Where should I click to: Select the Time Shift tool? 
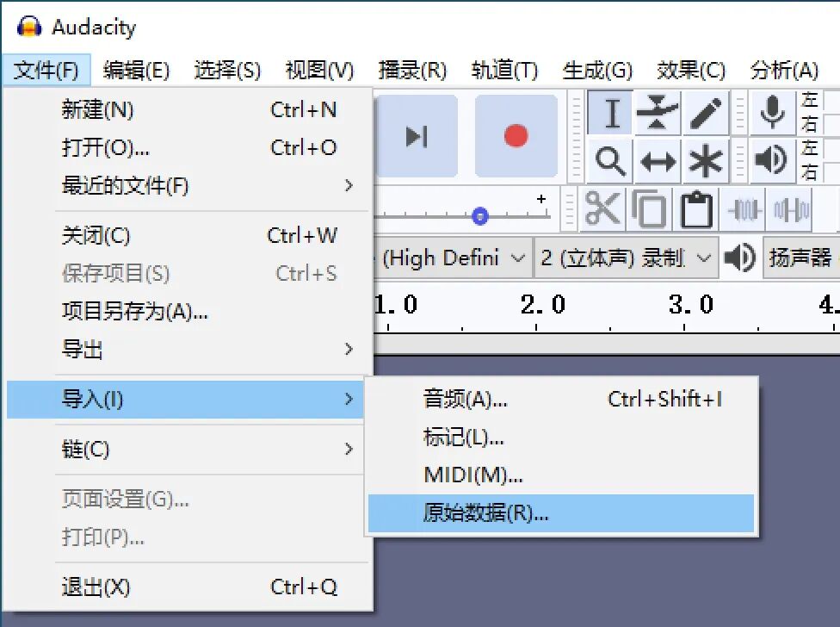pyautogui.click(x=658, y=161)
